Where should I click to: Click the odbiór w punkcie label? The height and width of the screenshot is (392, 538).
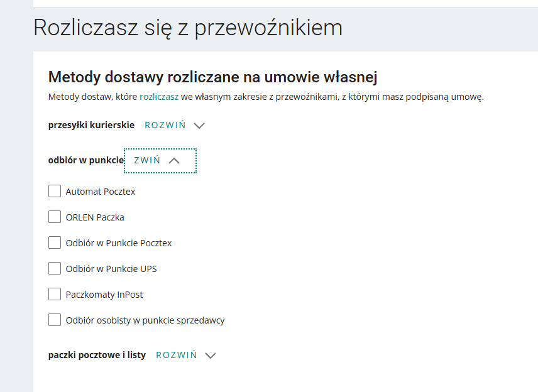85,160
